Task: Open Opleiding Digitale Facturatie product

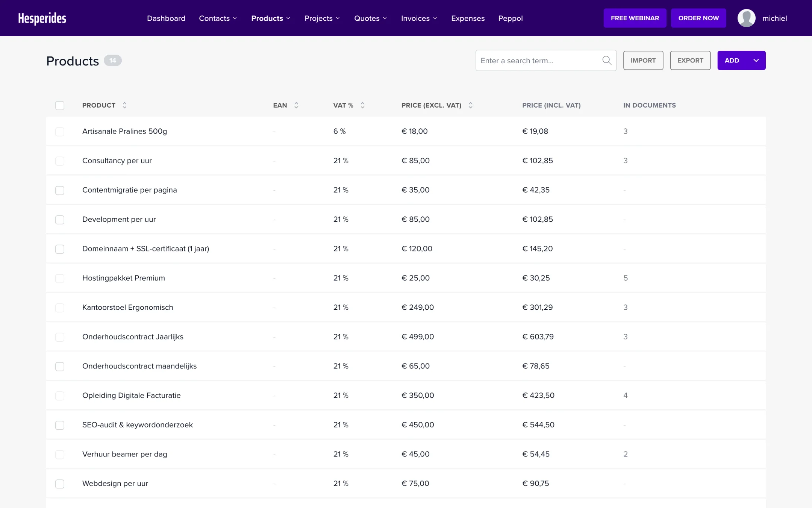Action: 131,395
